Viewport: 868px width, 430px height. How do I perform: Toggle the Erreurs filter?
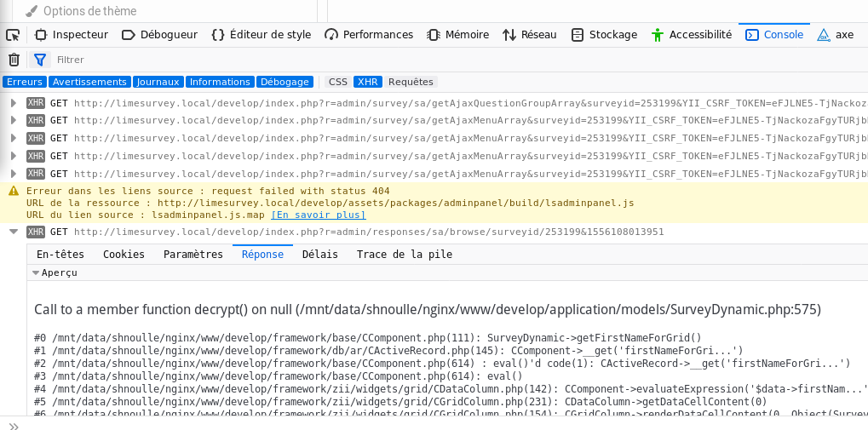click(x=25, y=82)
